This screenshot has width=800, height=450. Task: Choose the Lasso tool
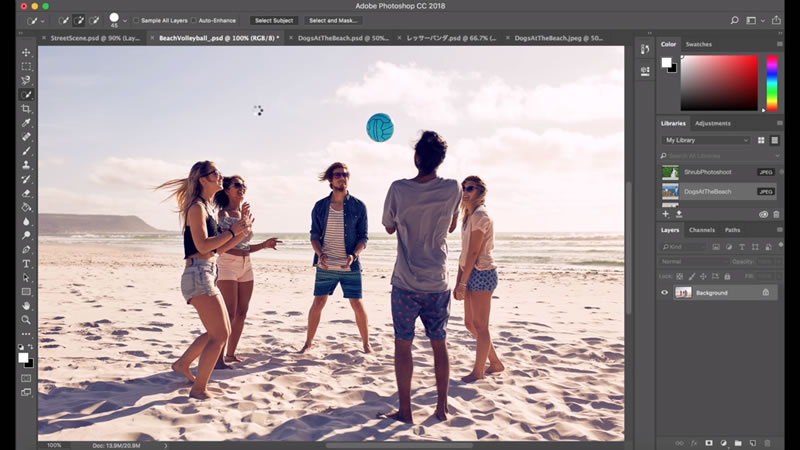coord(26,80)
